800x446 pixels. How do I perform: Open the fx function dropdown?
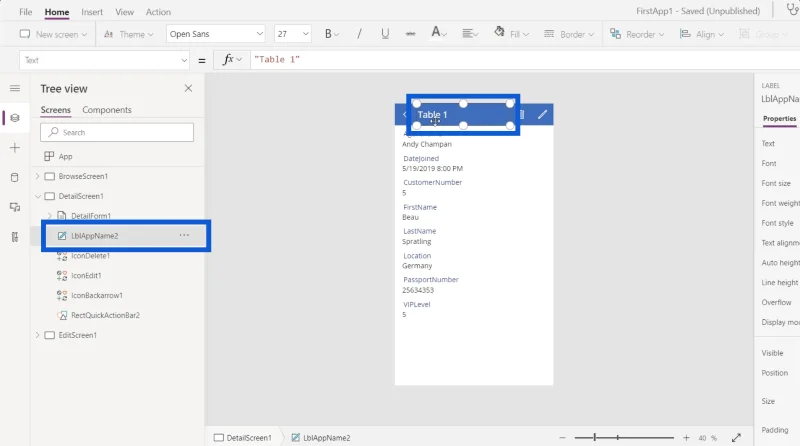pyautogui.click(x=232, y=60)
